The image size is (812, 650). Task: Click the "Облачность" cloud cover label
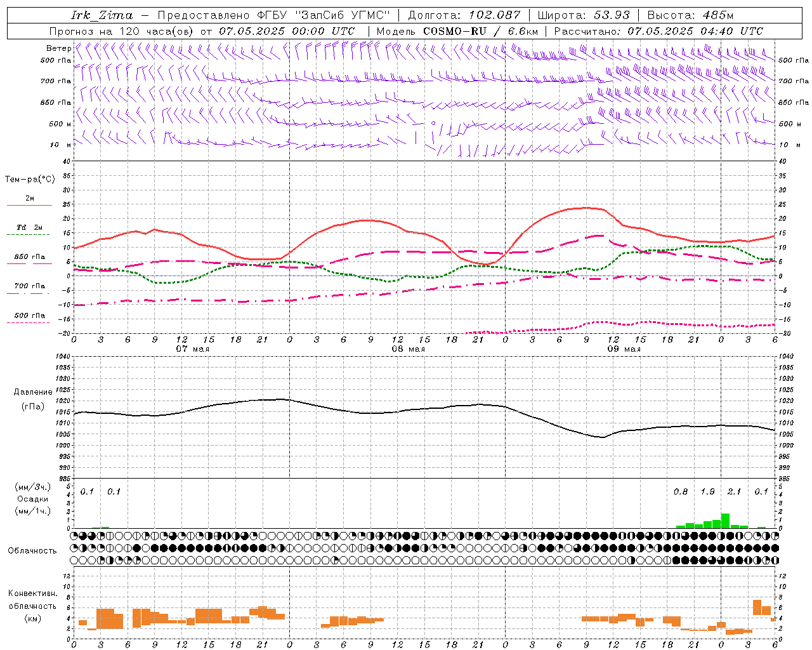point(32,550)
